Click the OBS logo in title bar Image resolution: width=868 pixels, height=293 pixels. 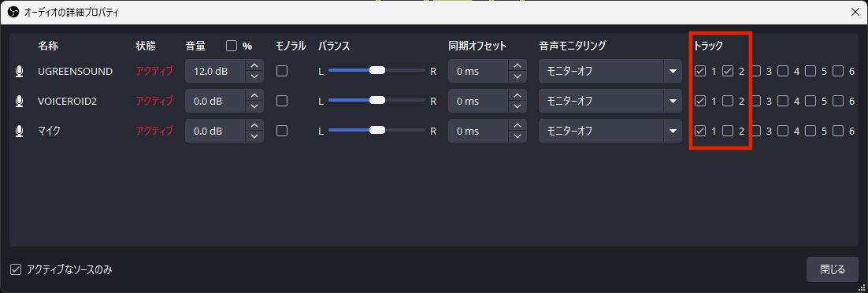click(13, 13)
